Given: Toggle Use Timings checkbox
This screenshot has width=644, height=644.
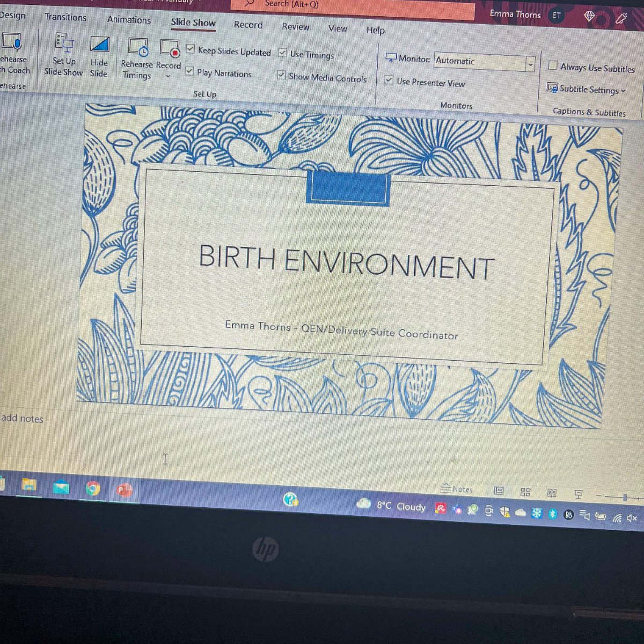Looking at the screenshot, I should click(282, 53).
